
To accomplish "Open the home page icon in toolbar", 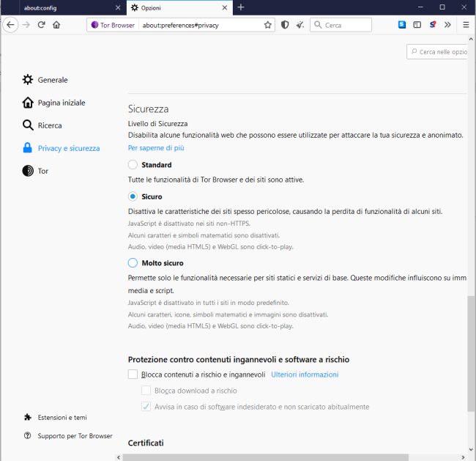I will pyautogui.click(x=56, y=25).
